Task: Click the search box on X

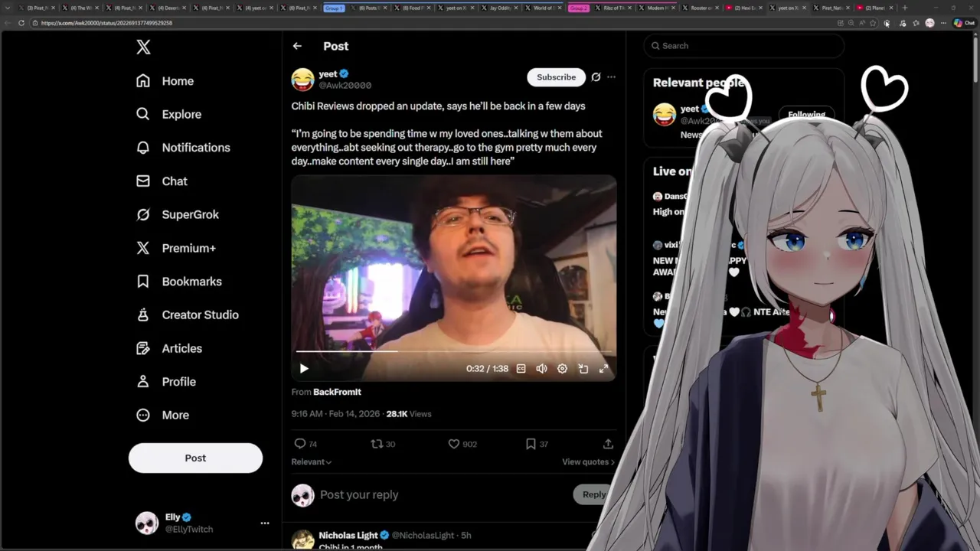Action: 743,46
